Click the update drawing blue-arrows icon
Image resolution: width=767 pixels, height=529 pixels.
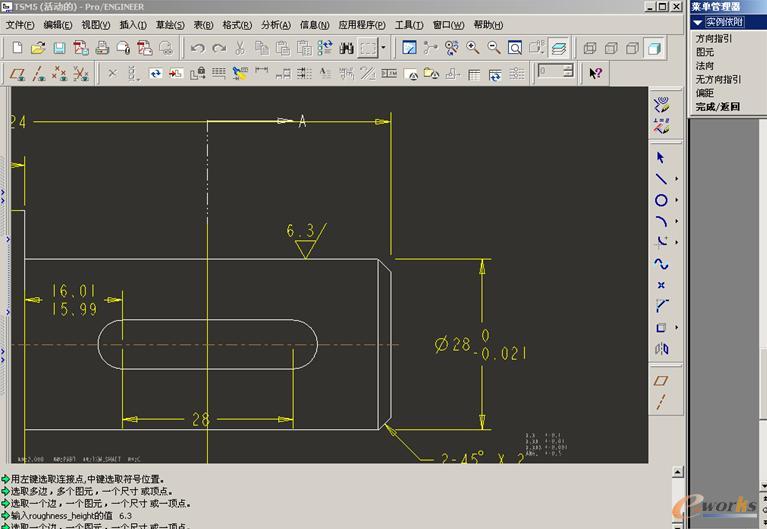156,73
